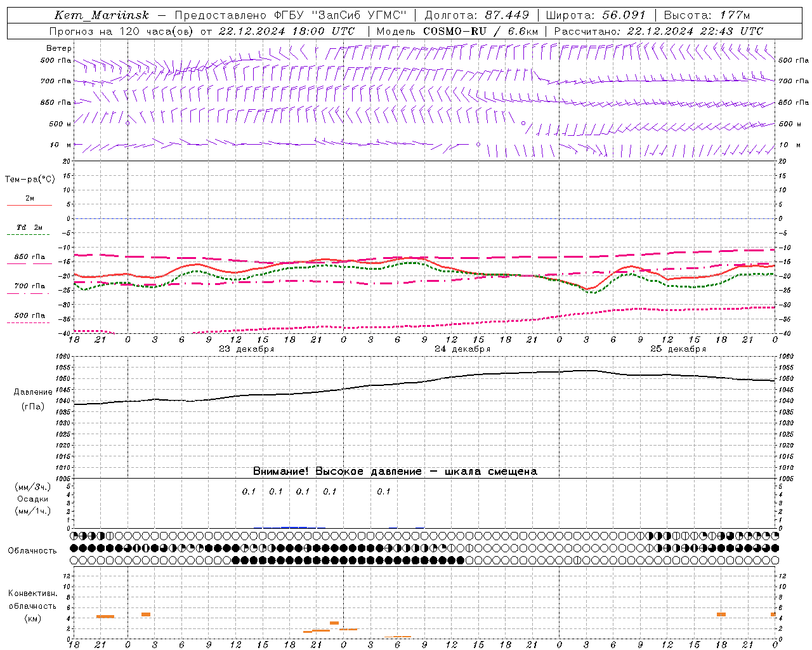The width and height of the screenshot is (812, 650).
Task: Click the 'Конвективн.' convective cloud label
Action: pos(33,594)
